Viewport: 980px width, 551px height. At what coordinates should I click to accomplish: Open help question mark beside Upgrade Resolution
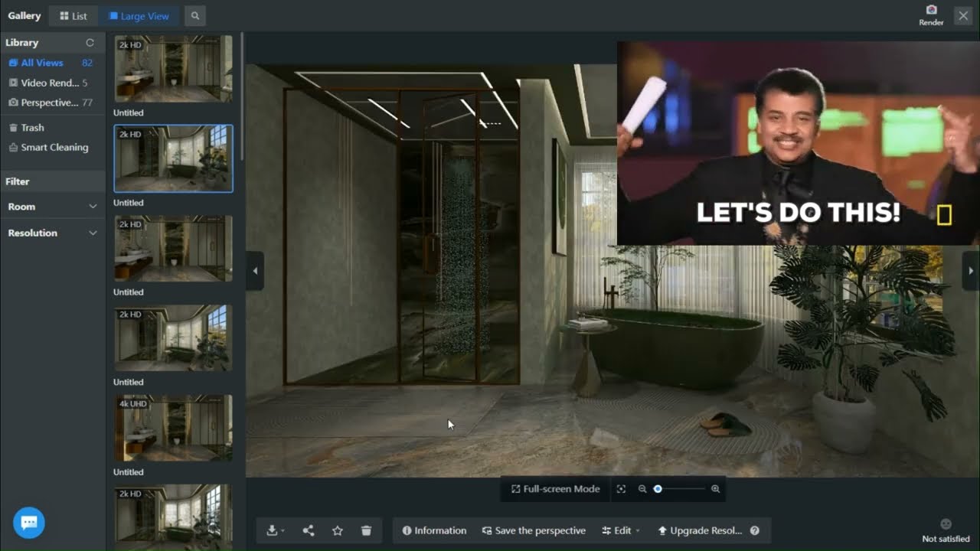755,530
